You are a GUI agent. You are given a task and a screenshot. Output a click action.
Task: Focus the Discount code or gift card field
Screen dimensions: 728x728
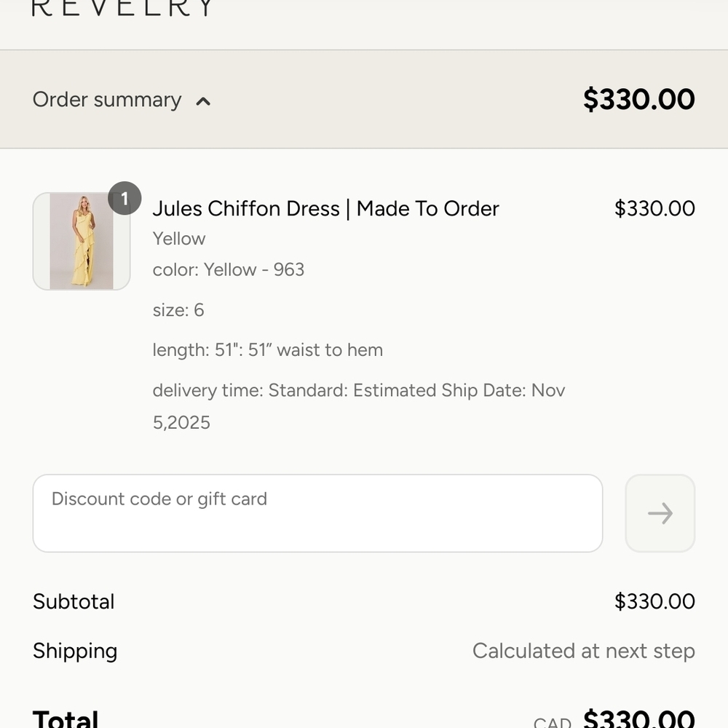(x=317, y=513)
